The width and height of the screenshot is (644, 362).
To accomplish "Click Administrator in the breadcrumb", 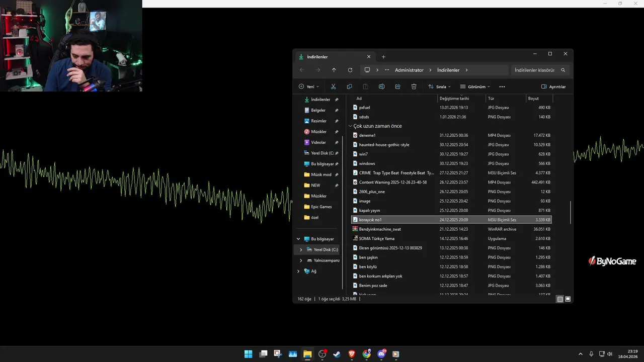I will coord(409,70).
